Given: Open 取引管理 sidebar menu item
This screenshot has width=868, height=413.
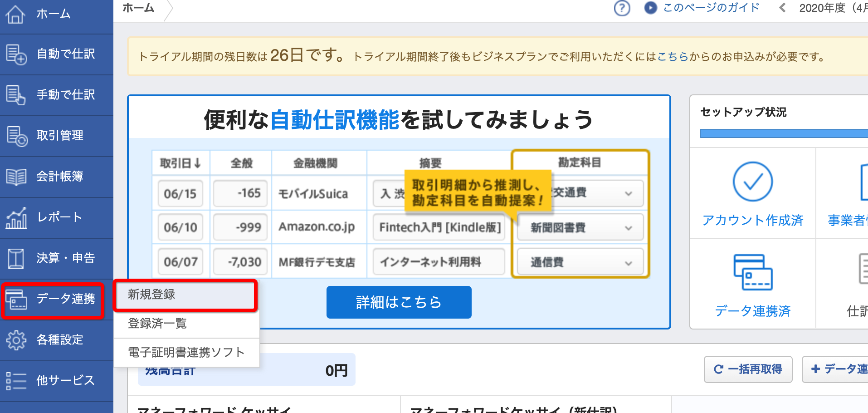Looking at the screenshot, I should click(x=57, y=136).
